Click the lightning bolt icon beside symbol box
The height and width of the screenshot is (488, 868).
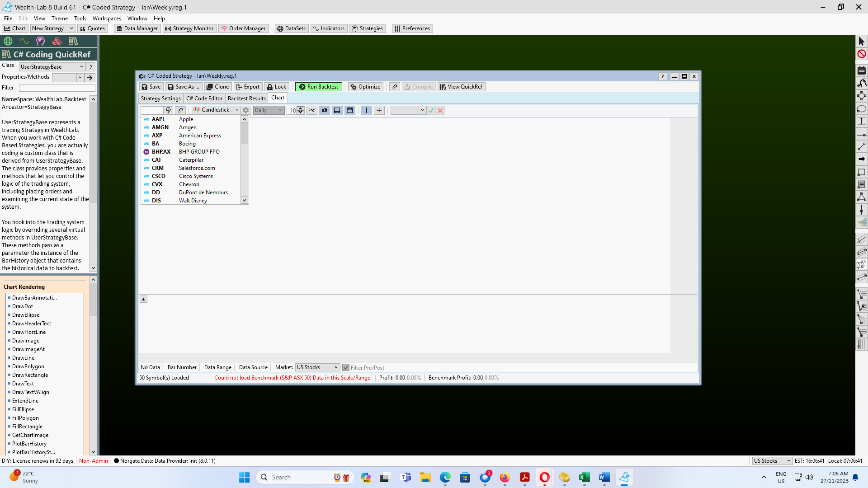tap(168, 110)
